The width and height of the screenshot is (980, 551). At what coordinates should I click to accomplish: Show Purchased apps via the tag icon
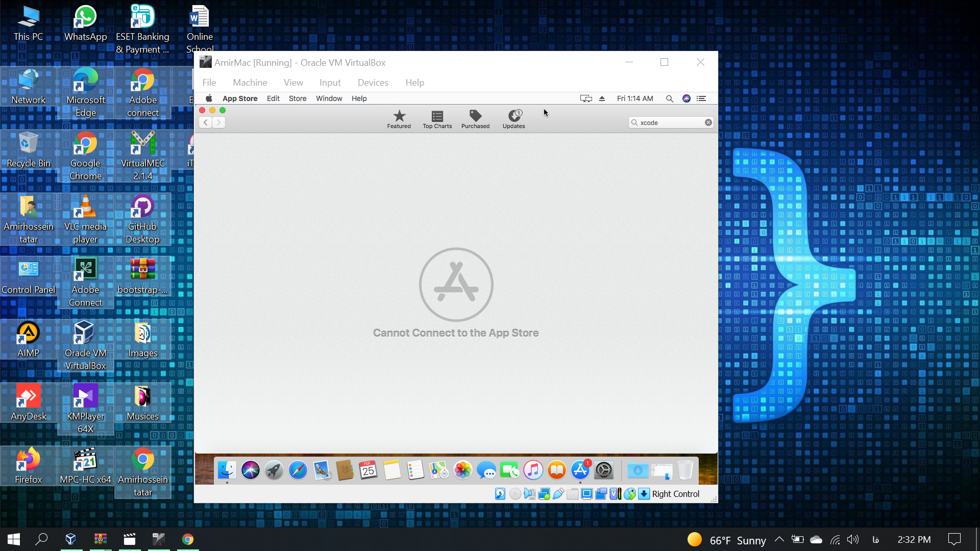475,119
